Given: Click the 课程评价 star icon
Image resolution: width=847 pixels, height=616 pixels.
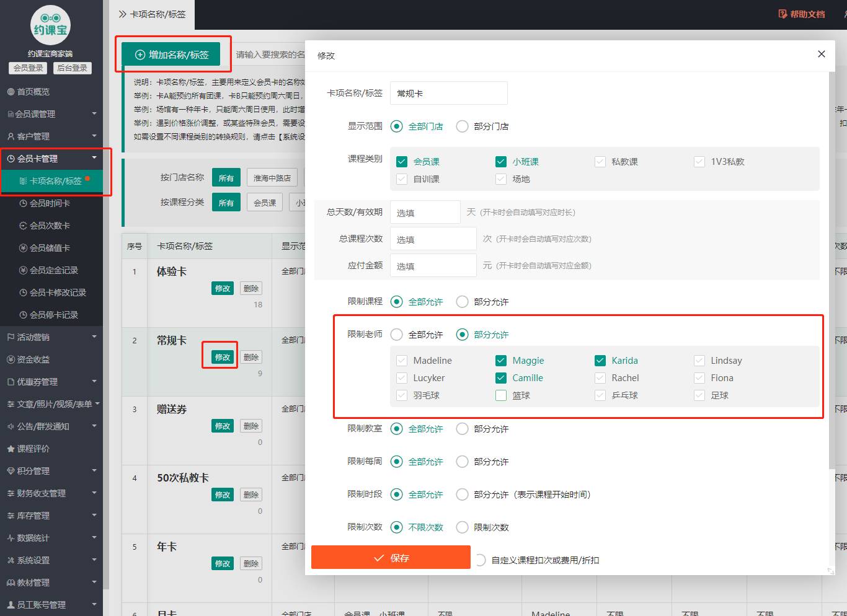Looking at the screenshot, I should pos(11,449).
